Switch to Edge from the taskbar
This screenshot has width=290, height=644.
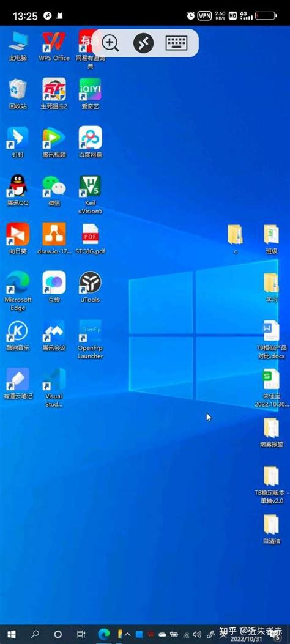click(x=105, y=634)
